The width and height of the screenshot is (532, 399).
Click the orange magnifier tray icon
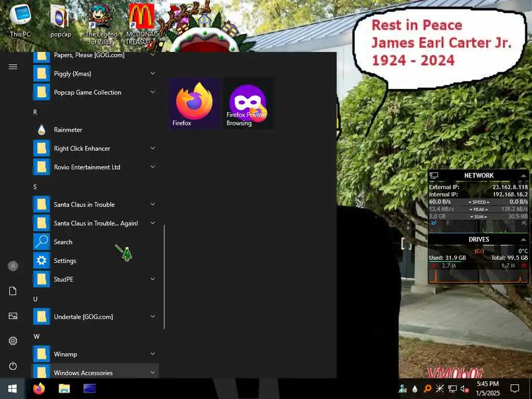428,389
